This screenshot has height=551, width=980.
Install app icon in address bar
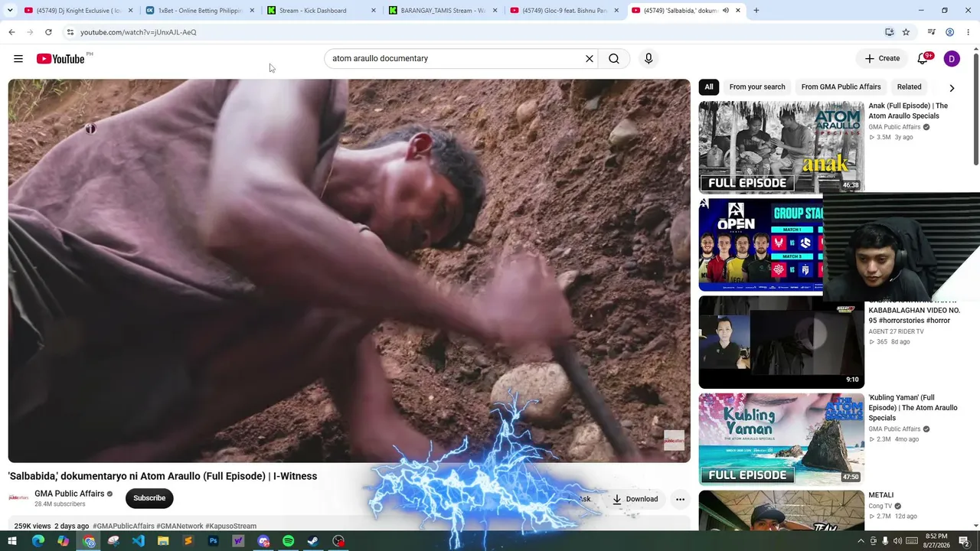pos(889,32)
